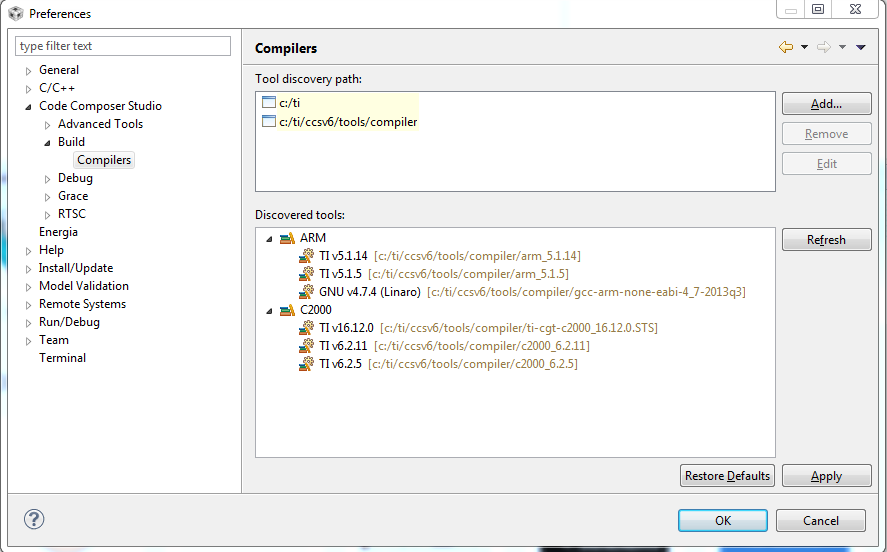Viewport: 887px width, 552px height.
Task: Collapse the Build tree node
Action: (48, 143)
